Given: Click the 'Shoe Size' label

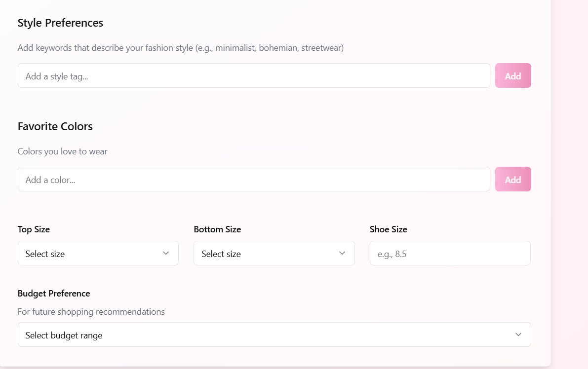Looking at the screenshot, I should coord(388,229).
